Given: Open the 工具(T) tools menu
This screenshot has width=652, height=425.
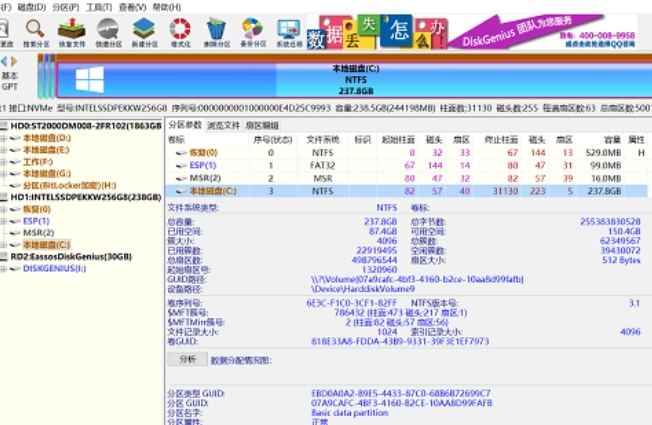Looking at the screenshot, I should click(99, 7).
